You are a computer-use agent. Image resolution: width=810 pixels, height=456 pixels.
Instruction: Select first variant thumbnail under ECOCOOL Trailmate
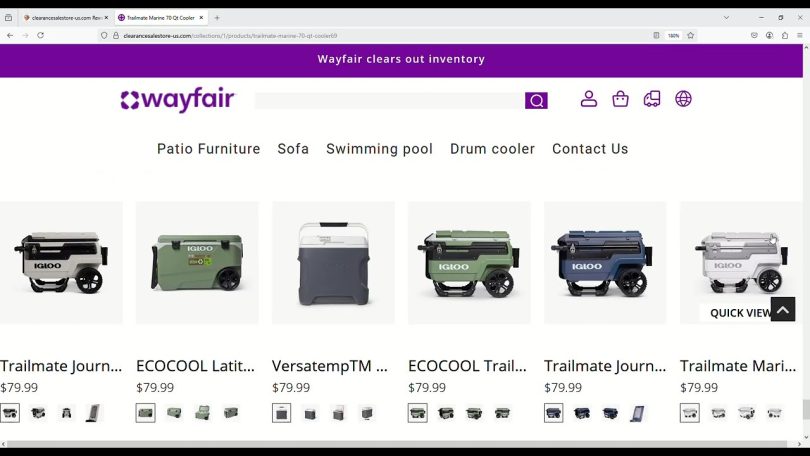pos(417,413)
